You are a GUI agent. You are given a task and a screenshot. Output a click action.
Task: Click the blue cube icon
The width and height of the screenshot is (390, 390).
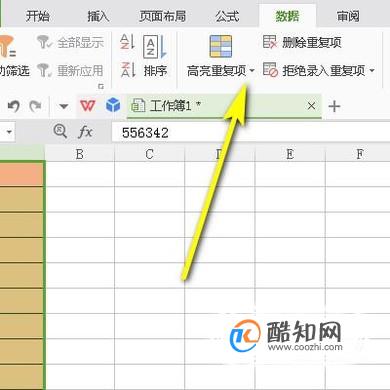pyautogui.click(x=113, y=105)
